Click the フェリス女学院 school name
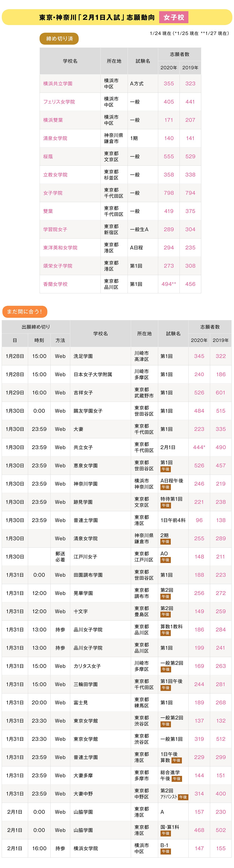234x868 pixels. click(59, 102)
